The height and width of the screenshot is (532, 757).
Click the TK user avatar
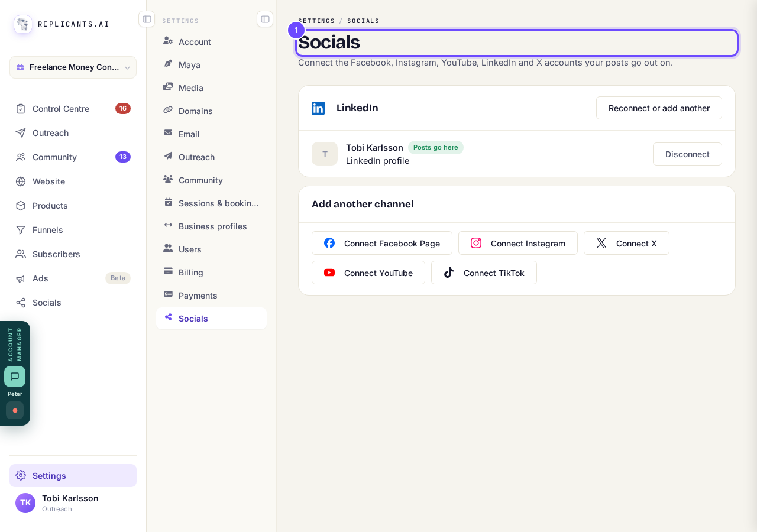25,503
